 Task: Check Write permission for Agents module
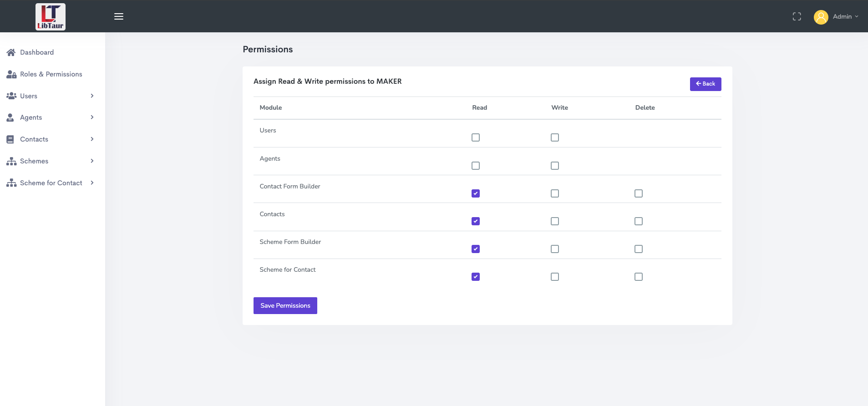555,166
